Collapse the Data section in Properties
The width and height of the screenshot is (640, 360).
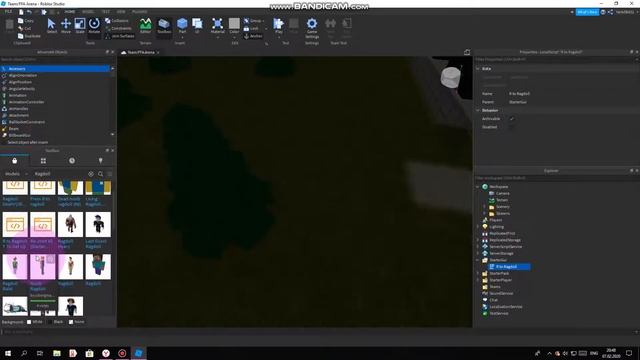coord(478,69)
